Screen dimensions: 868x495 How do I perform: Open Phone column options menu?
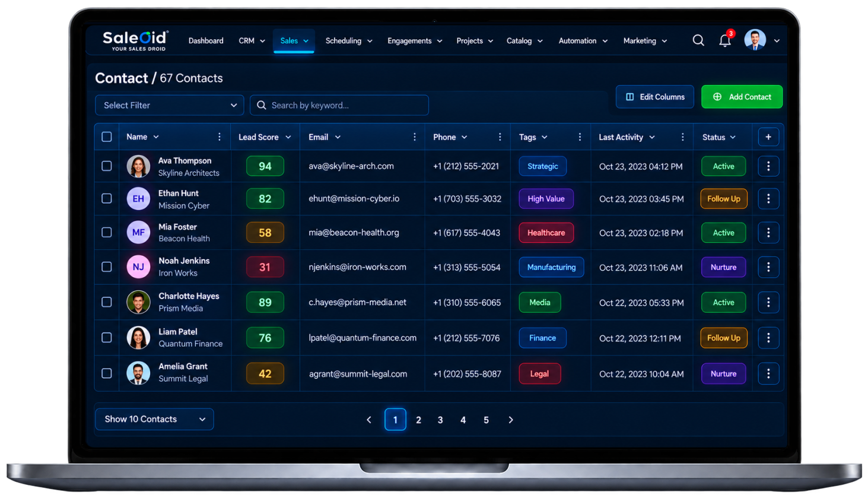(x=500, y=137)
